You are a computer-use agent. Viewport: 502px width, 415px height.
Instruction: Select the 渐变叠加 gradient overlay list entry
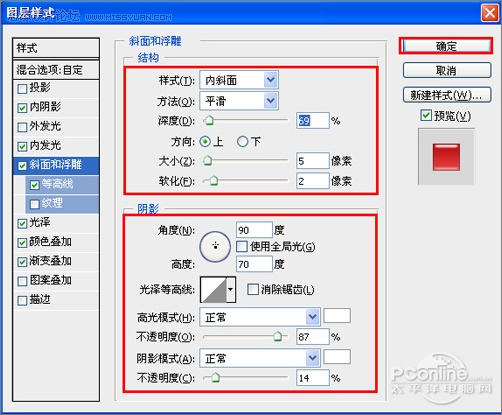(x=56, y=262)
